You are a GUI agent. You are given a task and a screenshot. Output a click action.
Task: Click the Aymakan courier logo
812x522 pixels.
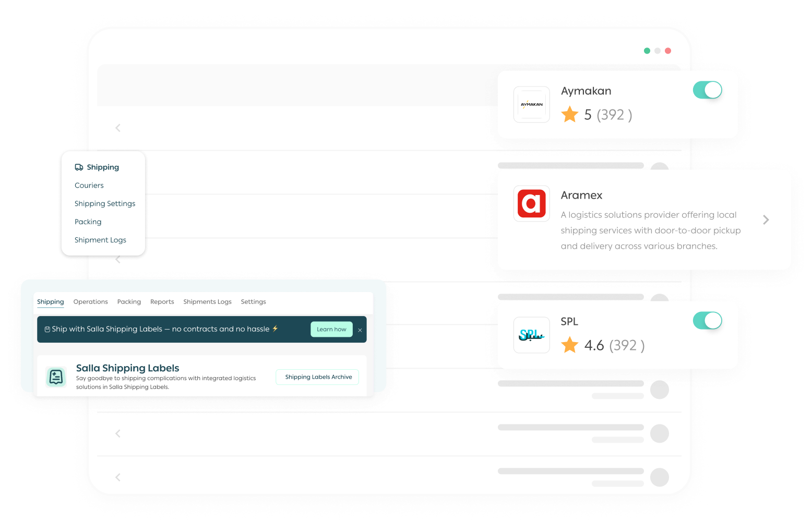[x=532, y=104]
